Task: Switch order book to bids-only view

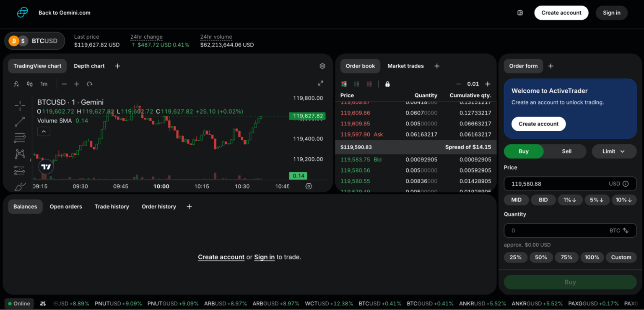Action: [356, 84]
